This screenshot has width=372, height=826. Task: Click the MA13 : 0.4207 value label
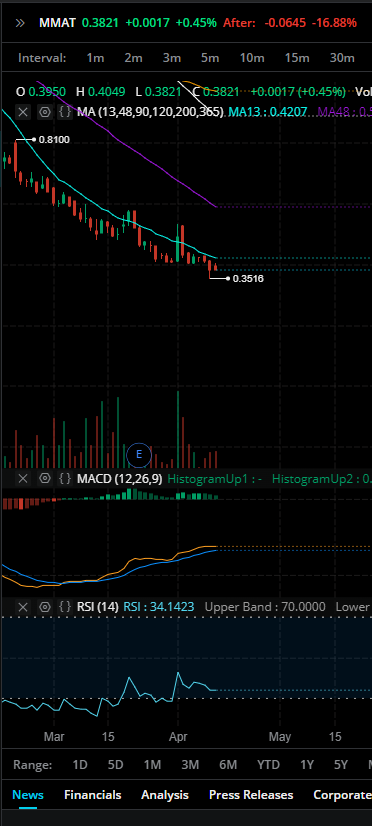[267, 112]
